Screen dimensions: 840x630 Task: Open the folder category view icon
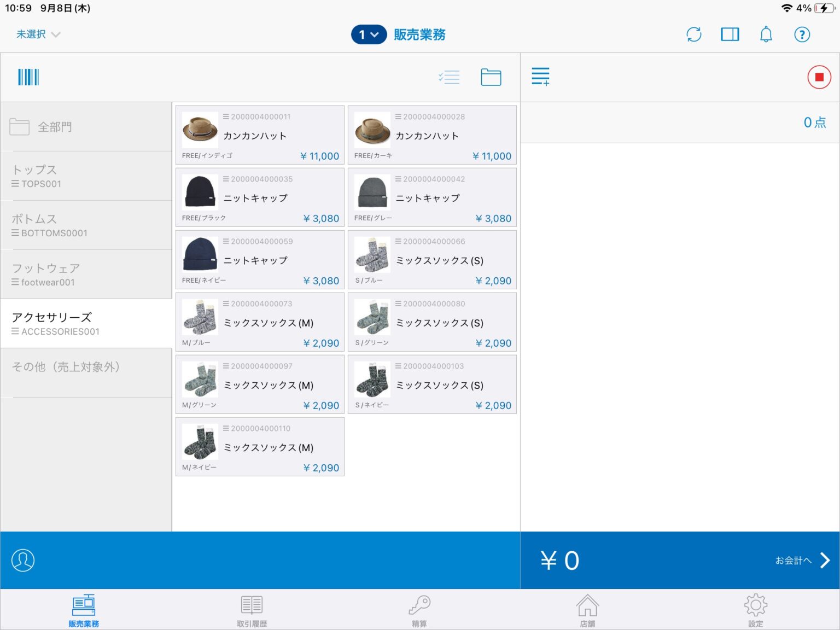tap(491, 77)
